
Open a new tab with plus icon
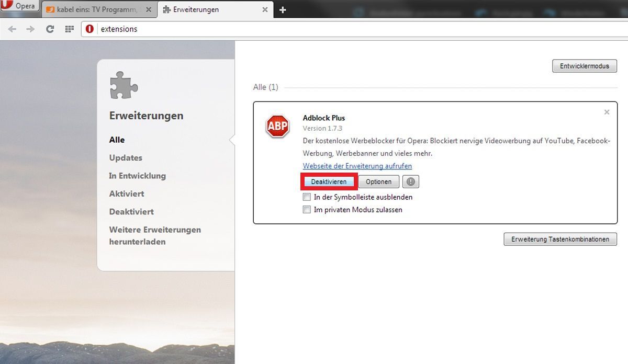tap(283, 10)
